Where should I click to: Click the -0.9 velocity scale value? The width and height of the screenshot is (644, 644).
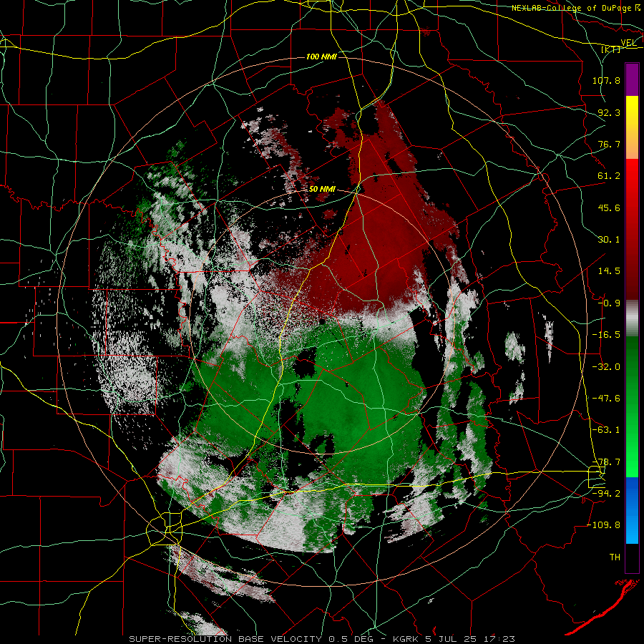[x=609, y=303]
